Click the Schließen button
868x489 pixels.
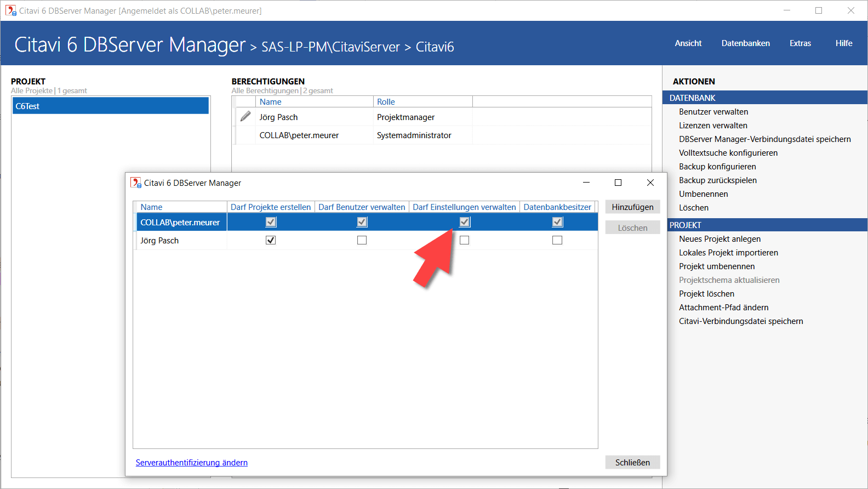[632, 463]
